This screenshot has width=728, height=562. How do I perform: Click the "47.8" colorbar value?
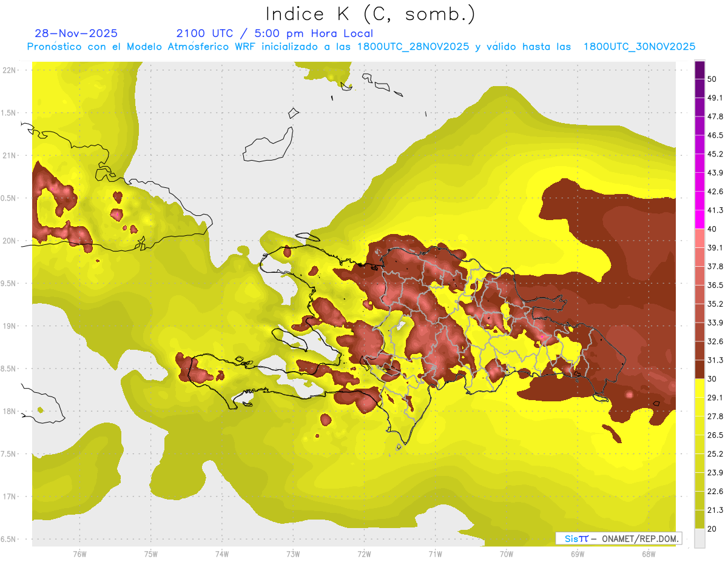pyautogui.click(x=715, y=116)
